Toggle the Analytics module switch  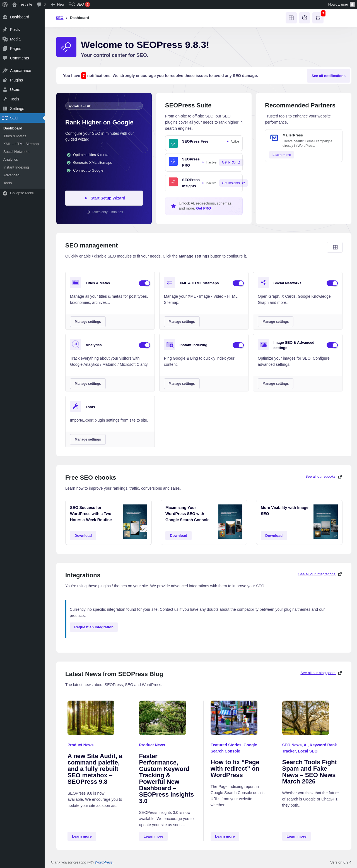(144, 345)
